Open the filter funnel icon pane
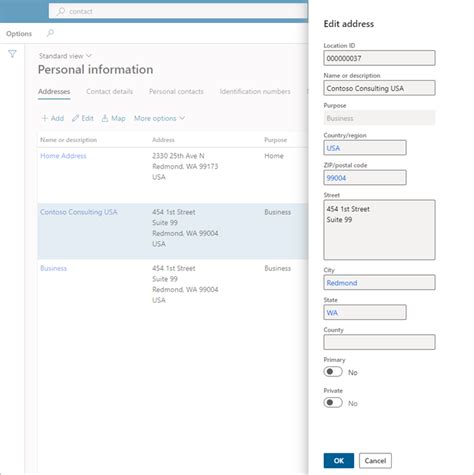The image size is (474, 475). [x=12, y=54]
